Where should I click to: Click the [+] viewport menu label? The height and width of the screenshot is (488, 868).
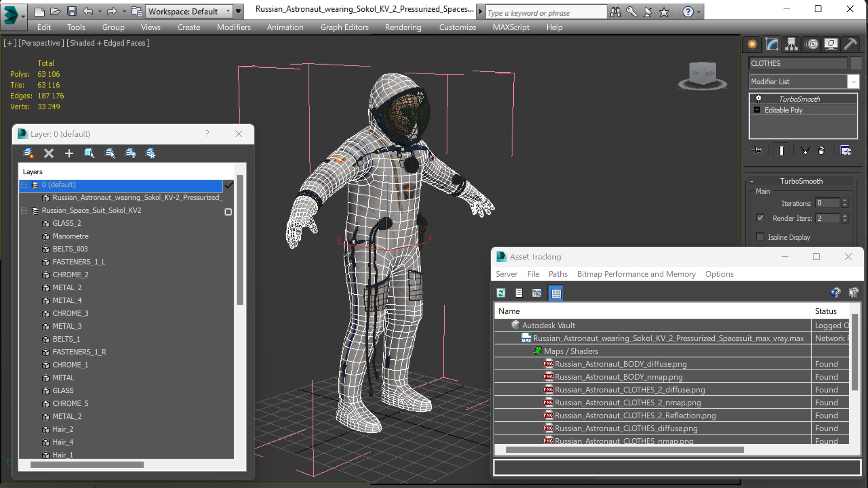point(10,43)
